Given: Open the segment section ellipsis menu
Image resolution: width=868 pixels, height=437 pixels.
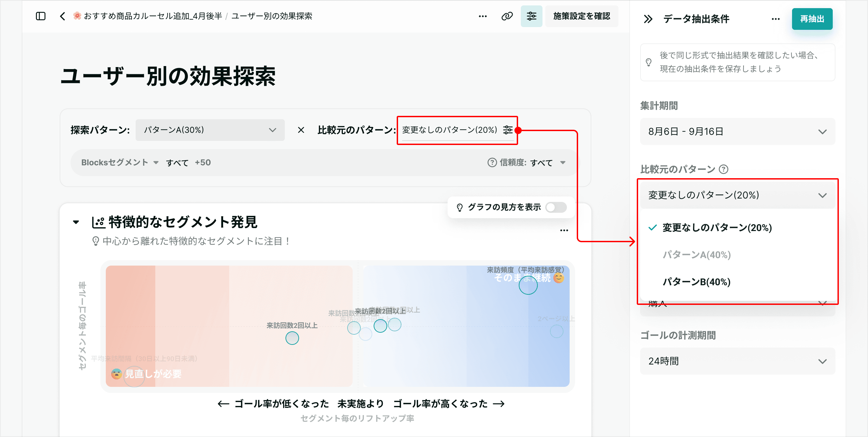Looking at the screenshot, I should pos(564,230).
